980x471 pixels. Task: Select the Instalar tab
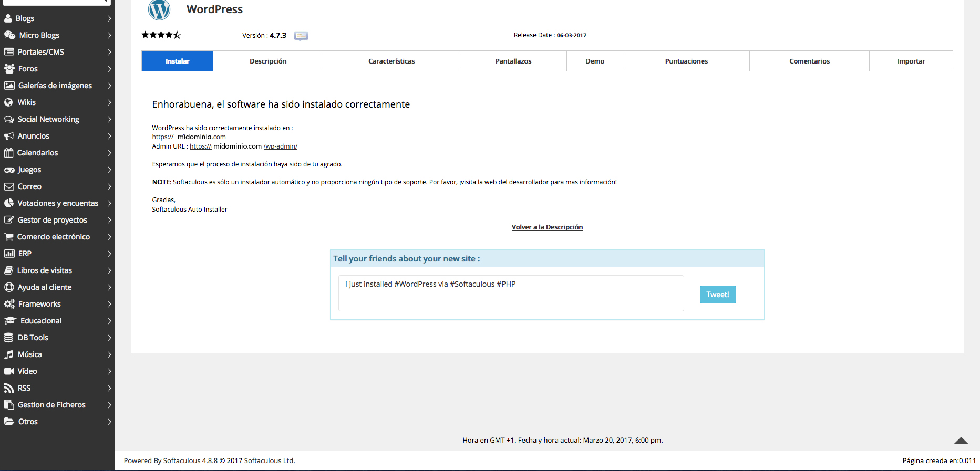click(178, 61)
